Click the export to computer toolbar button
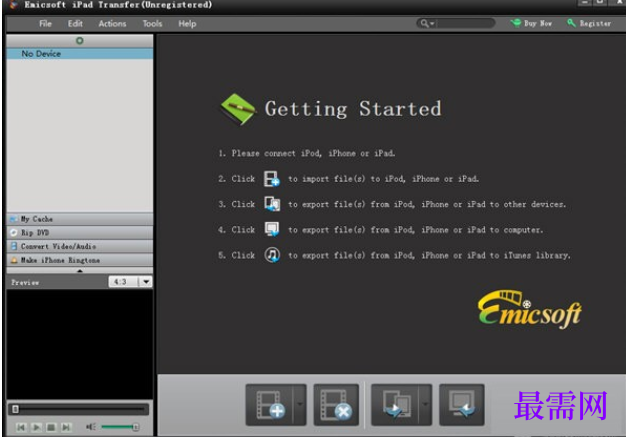Screen dimensions: 626x437 [x=462, y=405]
